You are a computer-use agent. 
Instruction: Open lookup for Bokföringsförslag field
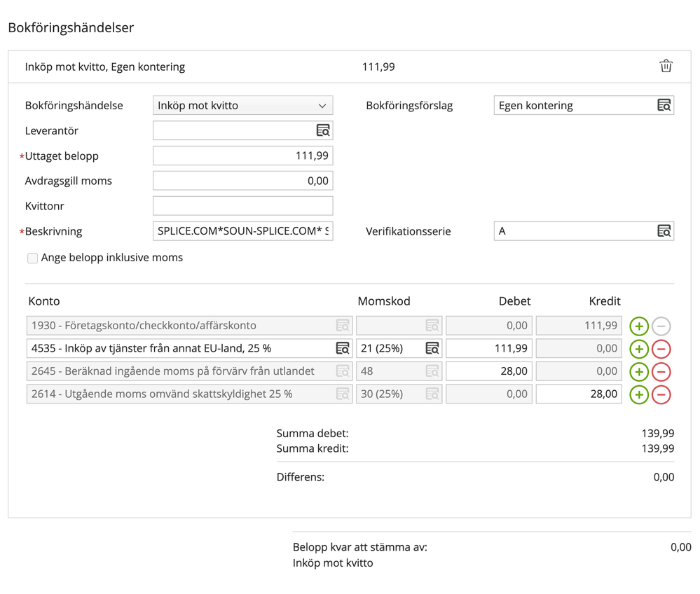[x=664, y=105]
